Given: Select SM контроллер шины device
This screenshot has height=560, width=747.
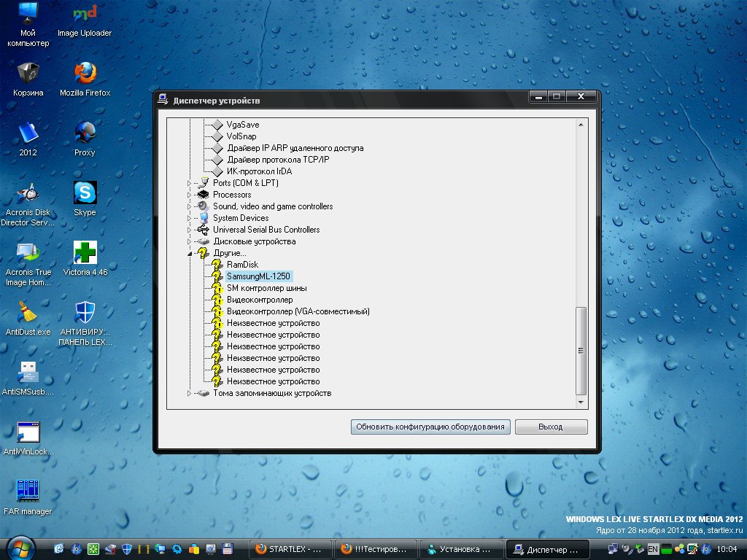Looking at the screenshot, I should pos(266,288).
